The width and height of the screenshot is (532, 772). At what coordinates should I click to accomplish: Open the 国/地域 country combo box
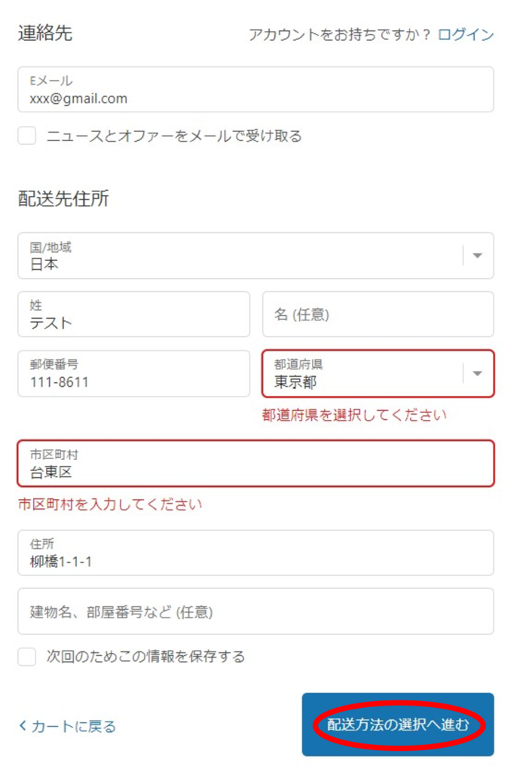[x=256, y=256]
